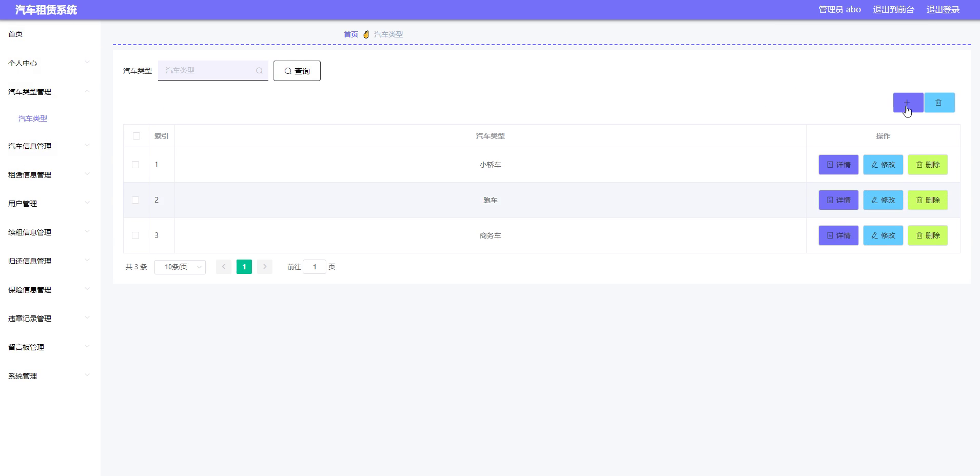
Task: Click the plus icon to add car type
Action: (x=908, y=103)
